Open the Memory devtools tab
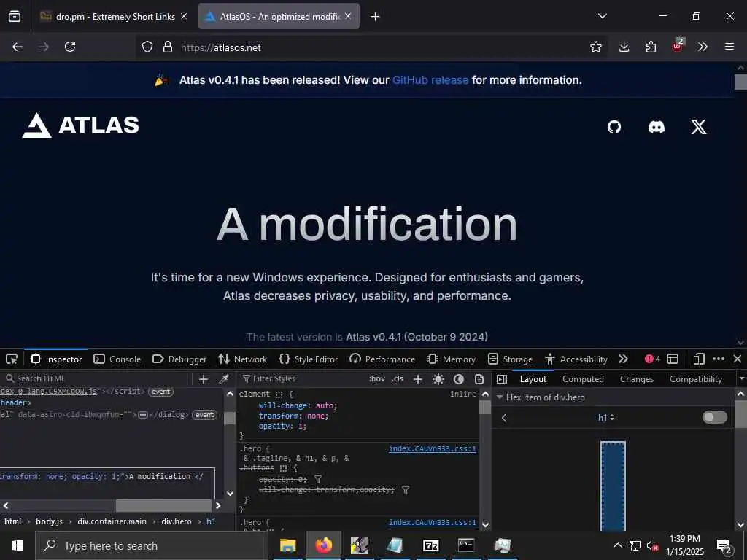 (x=451, y=359)
